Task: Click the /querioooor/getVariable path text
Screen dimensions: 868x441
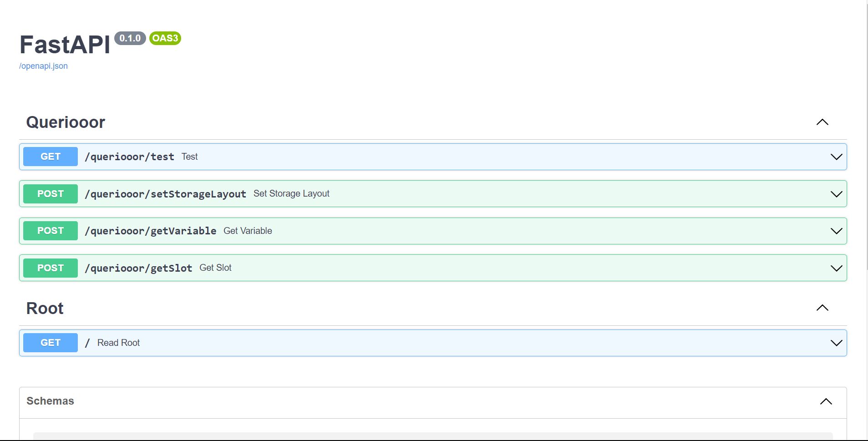Action: click(150, 231)
